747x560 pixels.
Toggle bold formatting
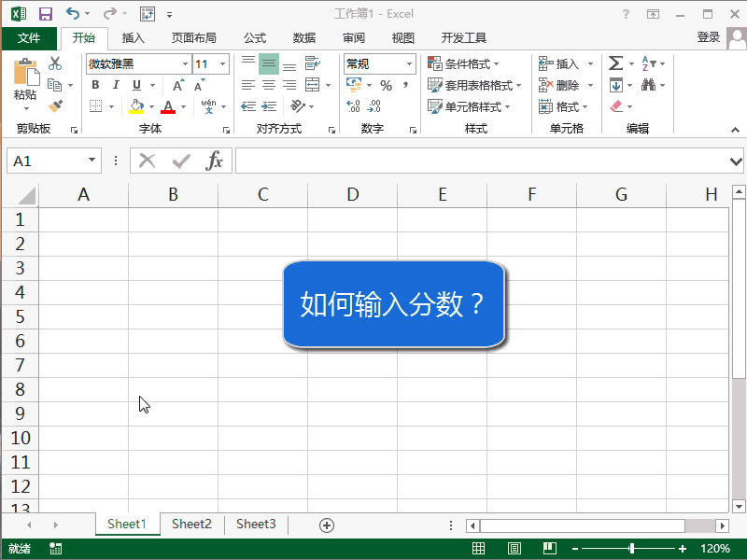[96, 85]
